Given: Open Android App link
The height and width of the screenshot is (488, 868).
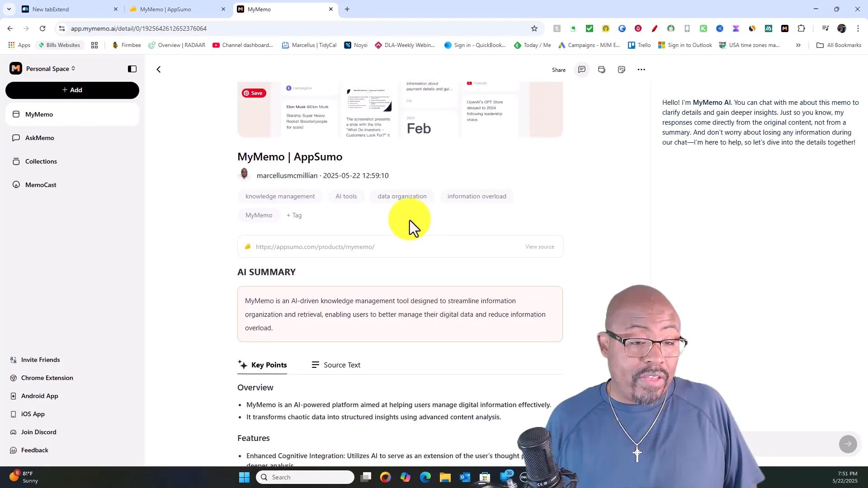Looking at the screenshot, I should (34, 396).
